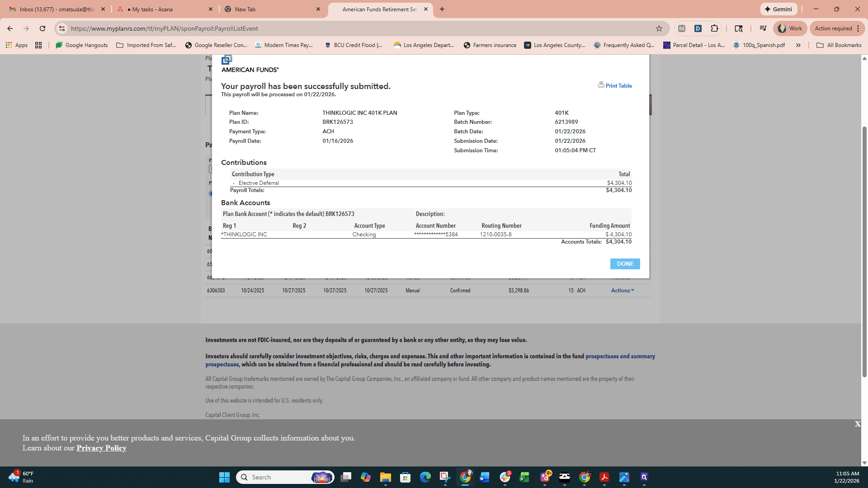This screenshot has width=868, height=488.
Task: Click the taskbar Search box
Action: (x=285, y=477)
